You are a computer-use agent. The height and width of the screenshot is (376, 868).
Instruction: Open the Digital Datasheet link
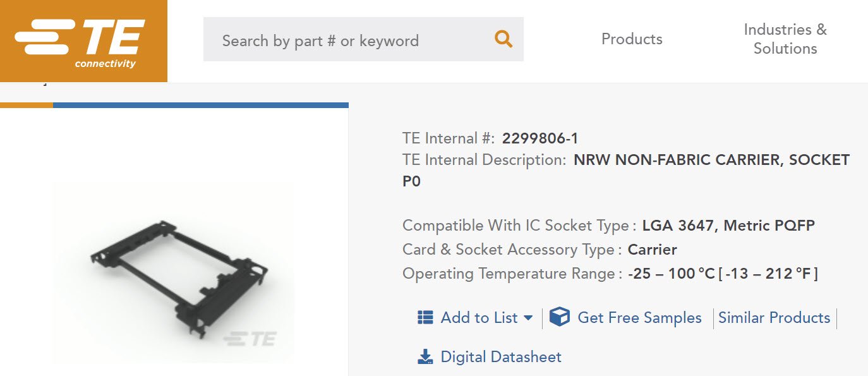click(500, 357)
